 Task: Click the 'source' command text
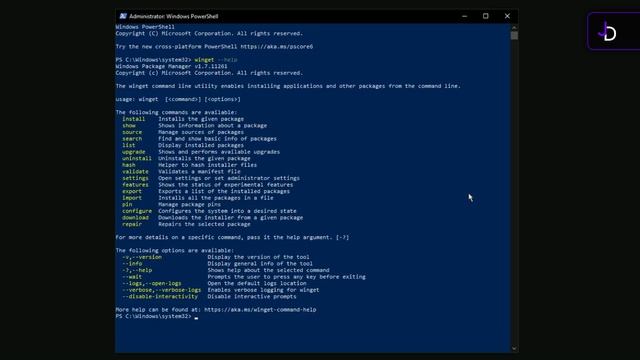point(132,132)
